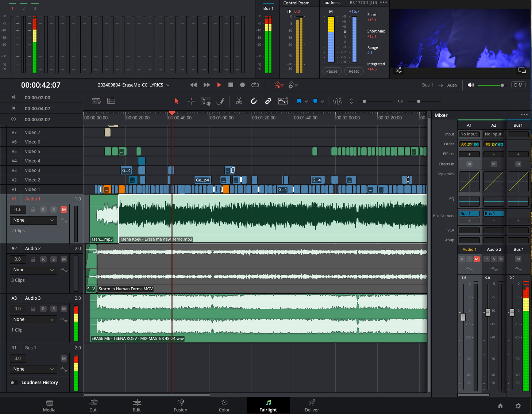Open the Deliver page
532x414 pixels.
[x=312, y=406]
